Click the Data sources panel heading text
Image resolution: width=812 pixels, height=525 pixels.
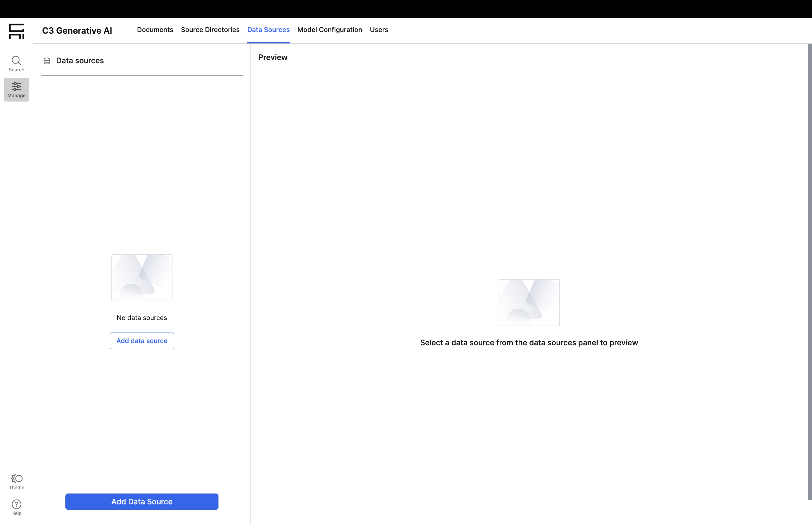click(x=80, y=61)
